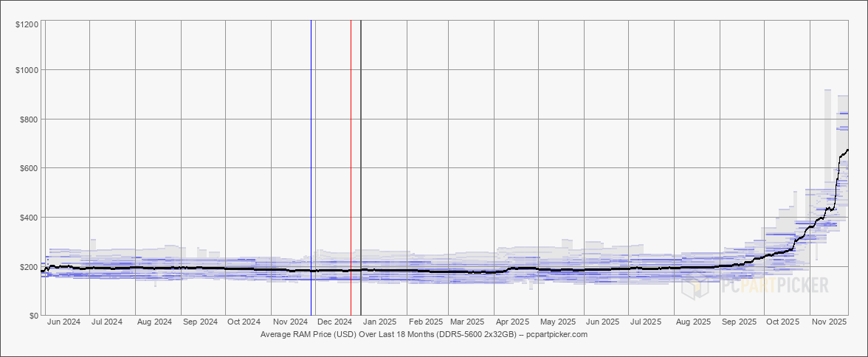
Task: Click the $1000 y-axis label
Action: point(27,70)
